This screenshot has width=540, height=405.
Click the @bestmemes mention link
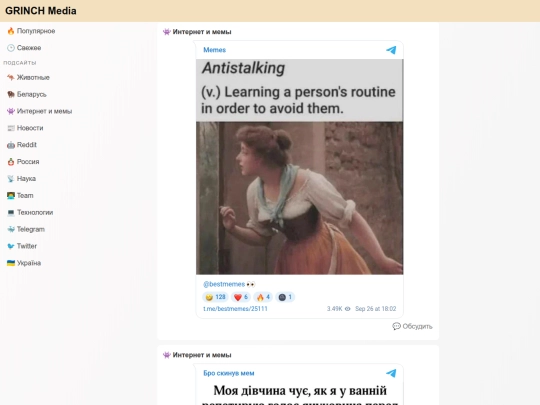[224, 284]
